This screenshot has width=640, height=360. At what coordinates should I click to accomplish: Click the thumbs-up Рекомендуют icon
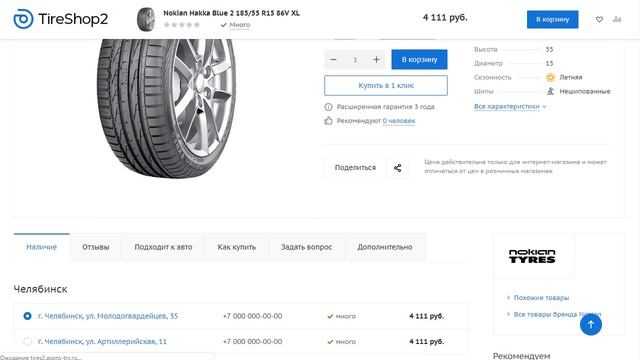click(328, 121)
